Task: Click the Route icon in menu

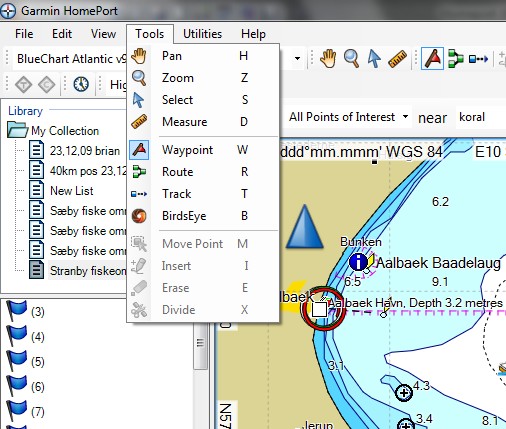Action: pyautogui.click(x=139, y=172)
